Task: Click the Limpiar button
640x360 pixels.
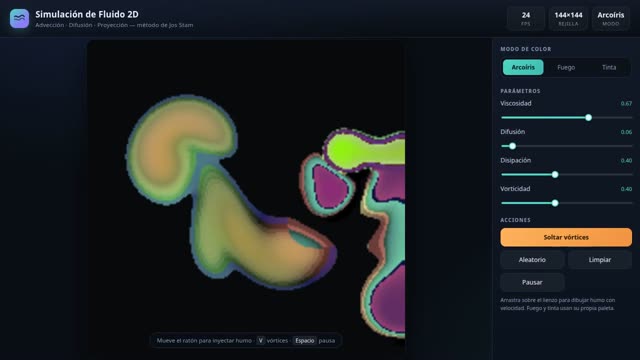Action: tap(600, 260)
